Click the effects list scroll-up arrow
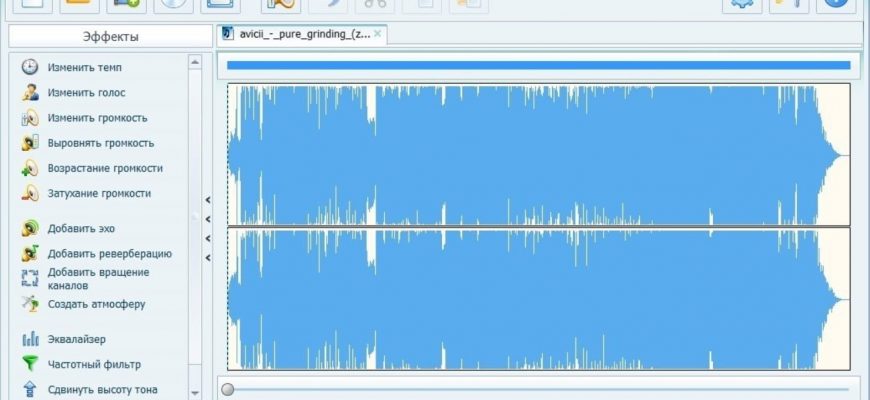870x400 pixels. point(195,62)
